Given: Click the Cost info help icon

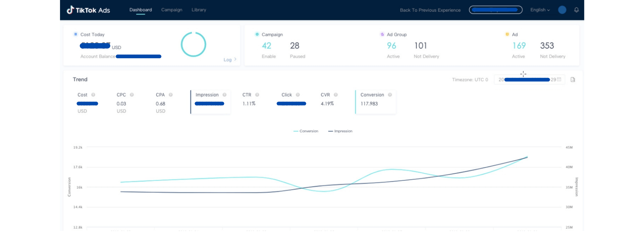Looking at the screenshot, I should tap(93, 95).
